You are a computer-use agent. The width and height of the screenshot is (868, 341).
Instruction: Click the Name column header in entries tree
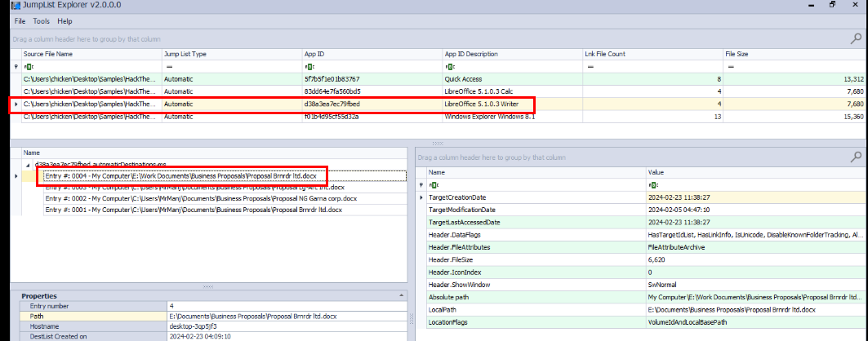click(214, 153)
